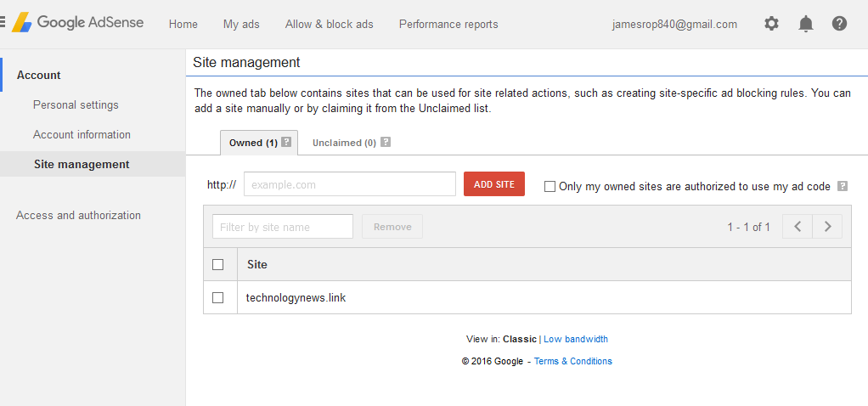Open the Performance reports menu
This screenshot has height=406, width=868.
point(448,24)
